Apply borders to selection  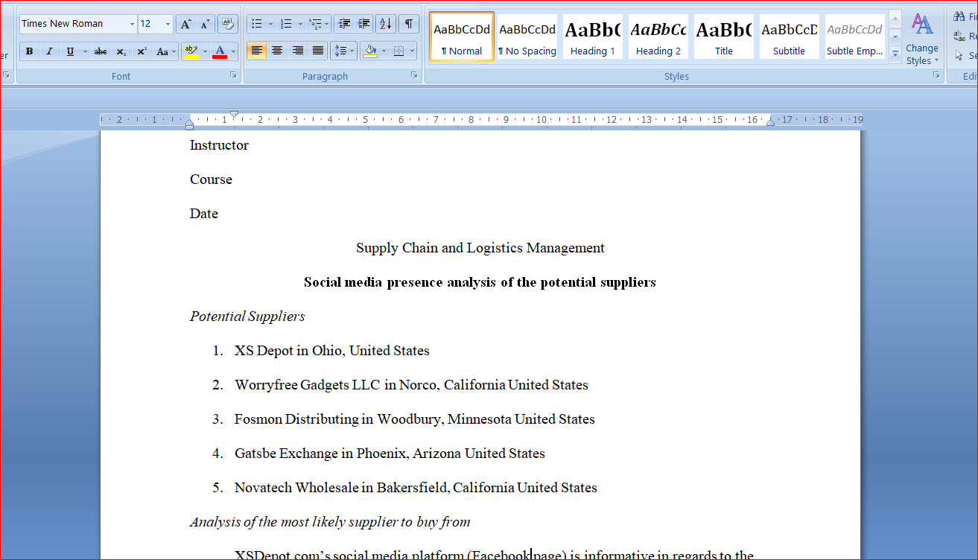point(399,51)
